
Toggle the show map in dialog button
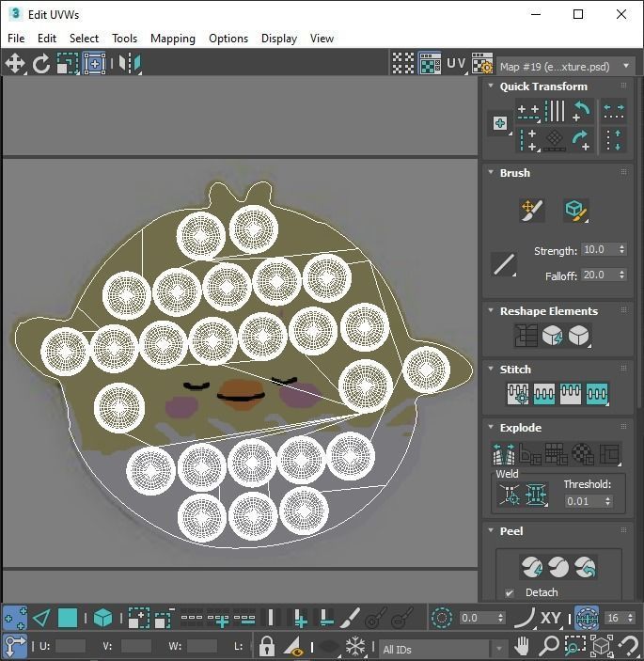430,64
